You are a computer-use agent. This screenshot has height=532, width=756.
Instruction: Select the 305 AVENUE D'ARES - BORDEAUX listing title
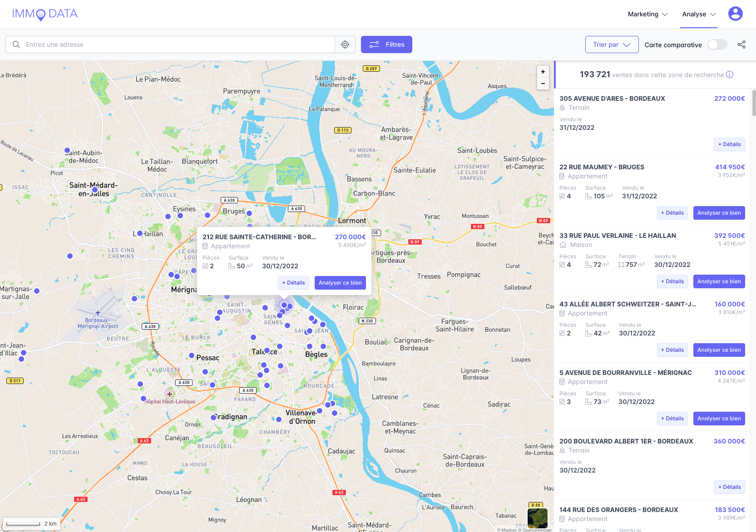click(x=612, y=99)
